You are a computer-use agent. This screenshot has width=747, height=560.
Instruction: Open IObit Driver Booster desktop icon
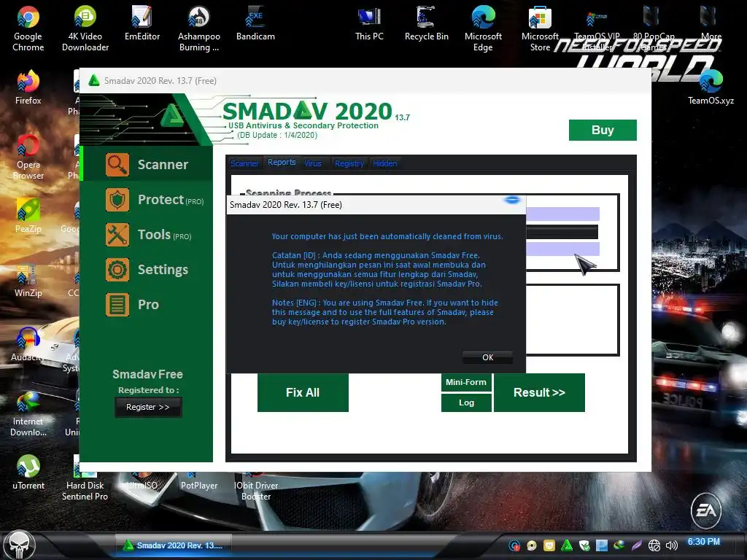click(x=256, y=486)
